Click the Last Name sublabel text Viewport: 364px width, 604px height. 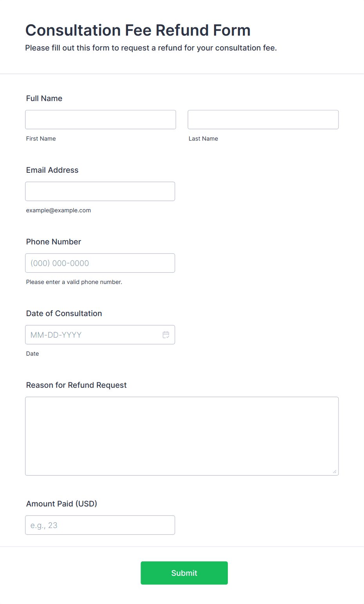tap(204, 139)
